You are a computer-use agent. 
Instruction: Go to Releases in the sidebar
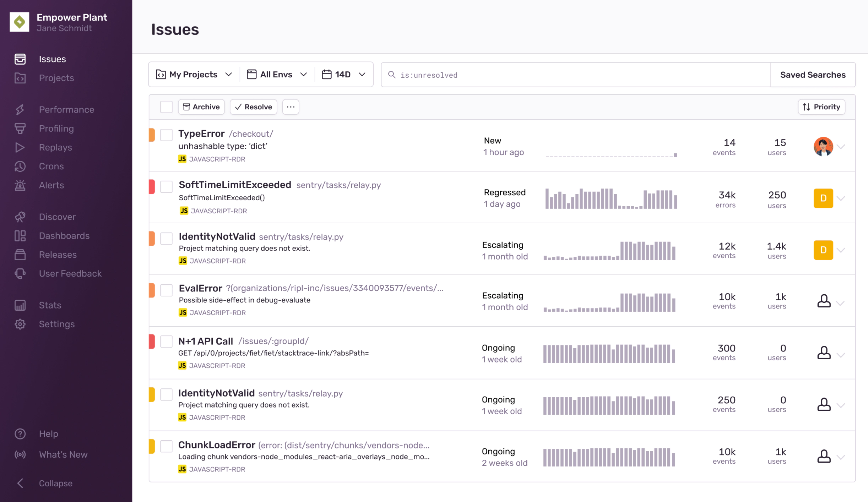click(x=58, y=255)
